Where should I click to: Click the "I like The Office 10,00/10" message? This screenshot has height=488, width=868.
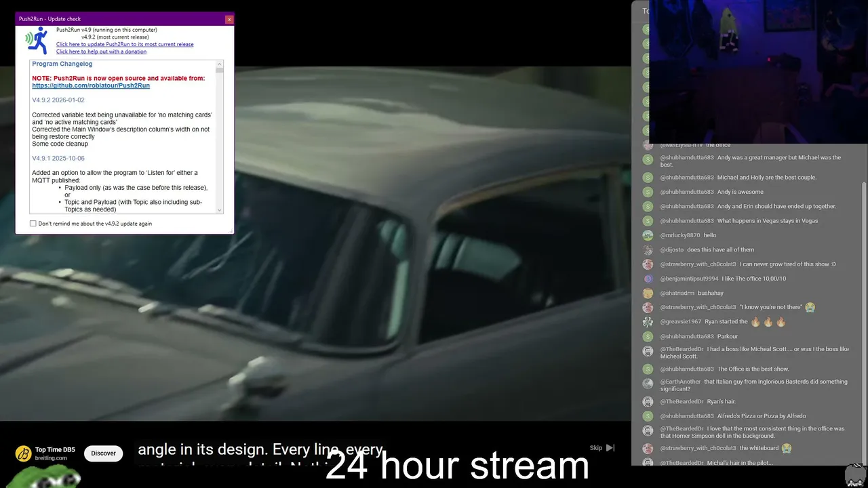click(x=754, y=279)
